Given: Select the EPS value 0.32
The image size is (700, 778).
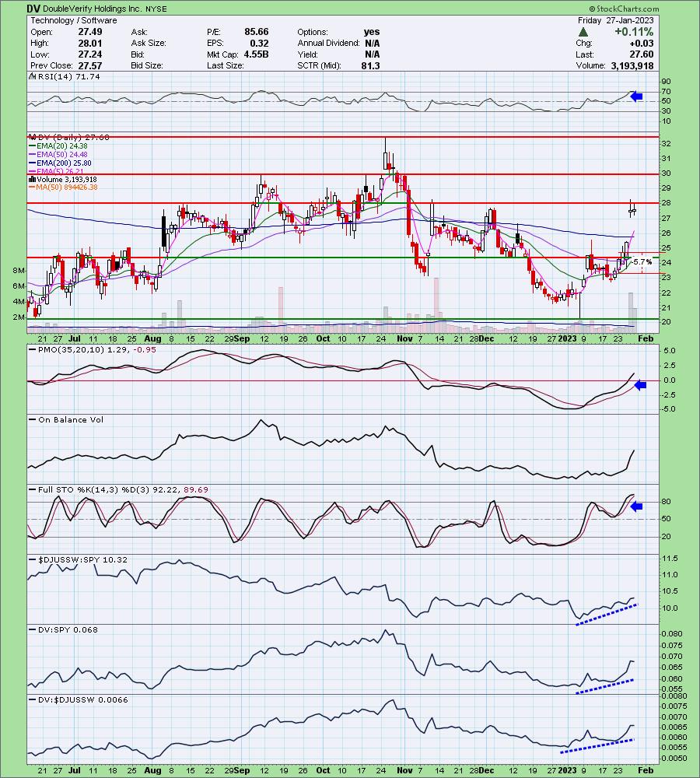Looking at the screenshot, I should tap(259, 43).
